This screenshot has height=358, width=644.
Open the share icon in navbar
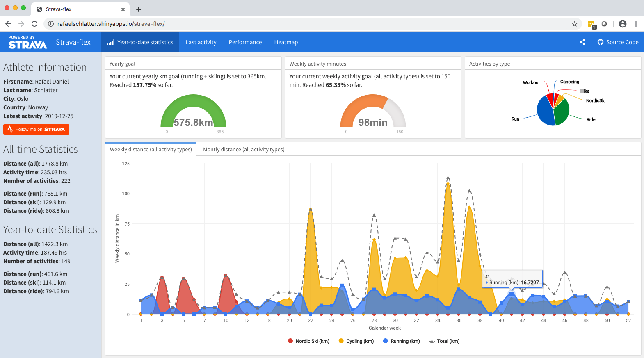[x=582, y=42]
